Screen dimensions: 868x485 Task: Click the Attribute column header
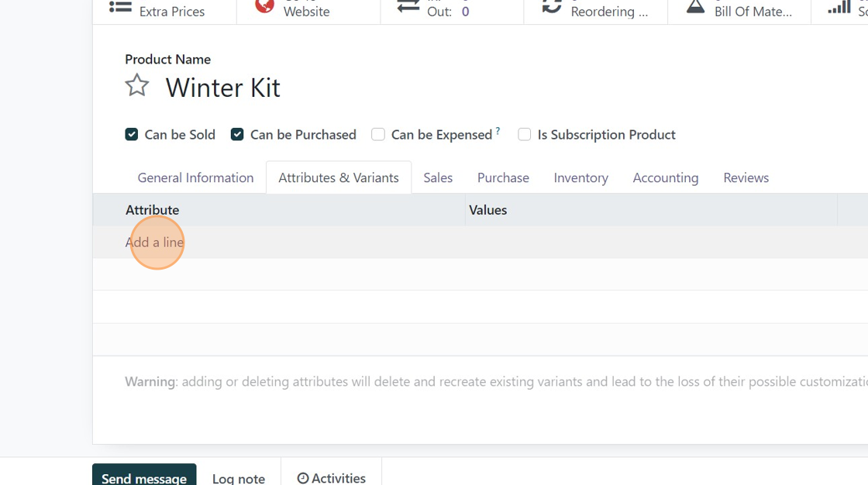coord(152,210)
